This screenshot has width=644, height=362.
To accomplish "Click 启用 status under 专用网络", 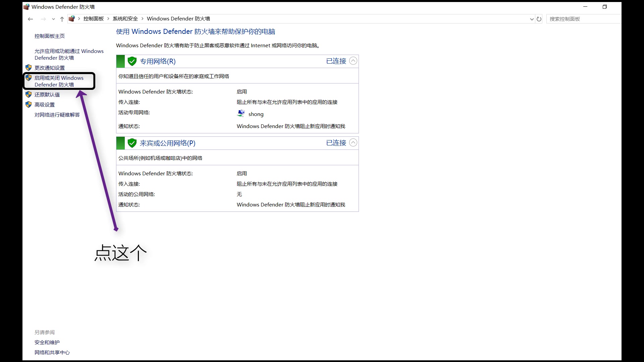I will coord(242,92).
